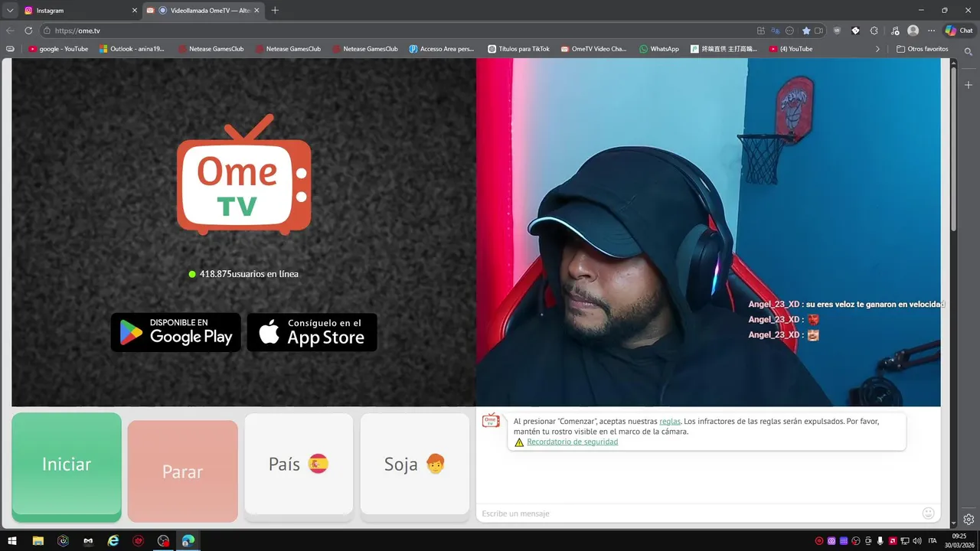Open the Google Play download badge
This screenshot has width=980, height=551.
(x=176, y=332)
